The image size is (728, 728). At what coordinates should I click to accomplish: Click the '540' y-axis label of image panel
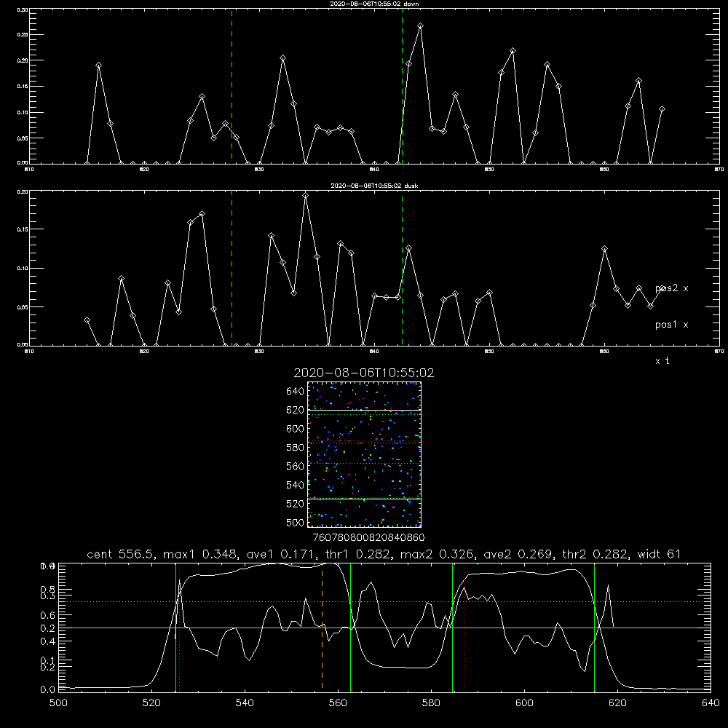coord(296,485)
